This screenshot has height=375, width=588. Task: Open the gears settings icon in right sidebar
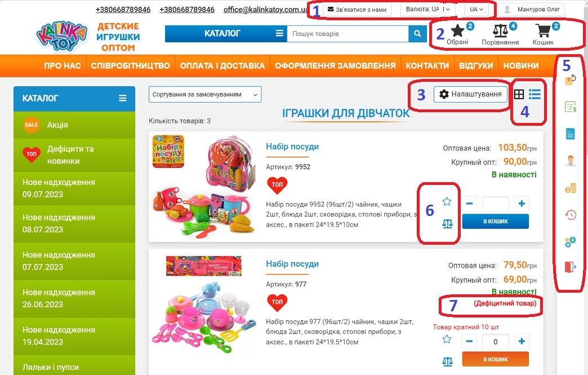571,242
